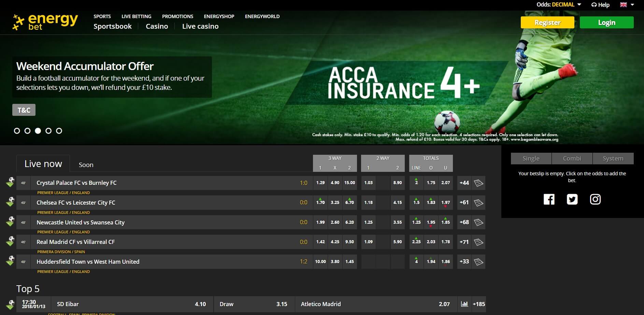Open the ENERGYSHOP menu
The width and height of the screenshot is (644, 315).
pos(219,16)
